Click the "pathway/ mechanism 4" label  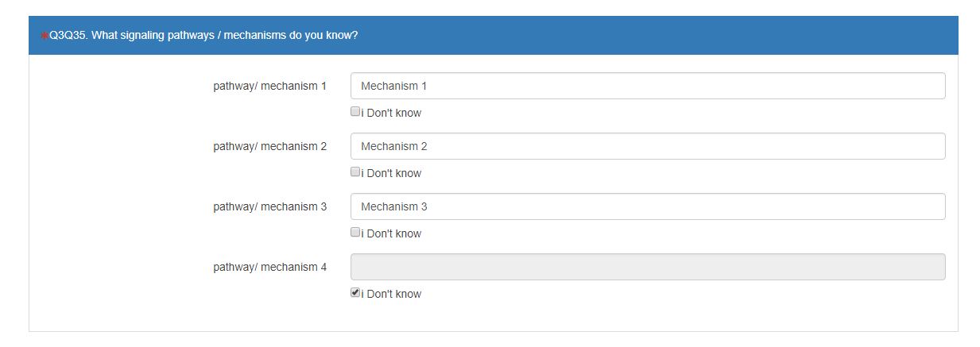[269, 267]
